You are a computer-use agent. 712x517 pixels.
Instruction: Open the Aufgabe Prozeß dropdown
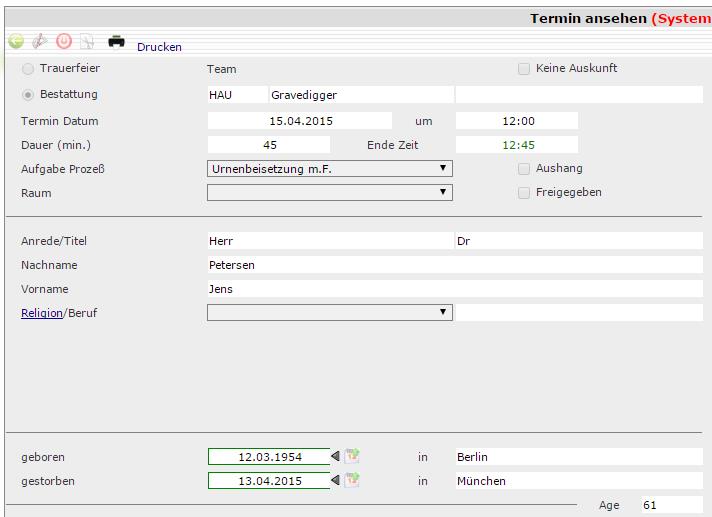pyautogui.click(x=329, y=169)
